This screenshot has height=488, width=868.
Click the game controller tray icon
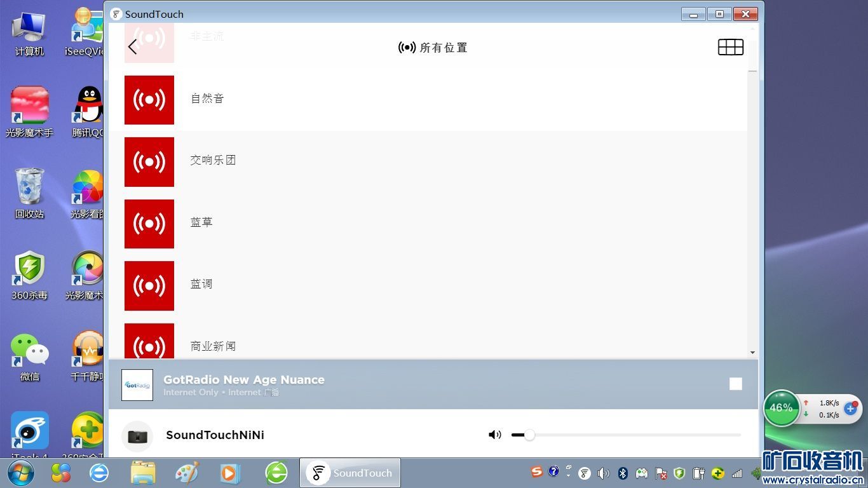642,473
